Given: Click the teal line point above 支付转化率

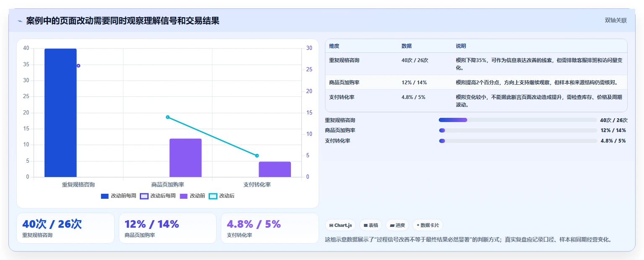Looking at the screenshot, I should 257,156.
